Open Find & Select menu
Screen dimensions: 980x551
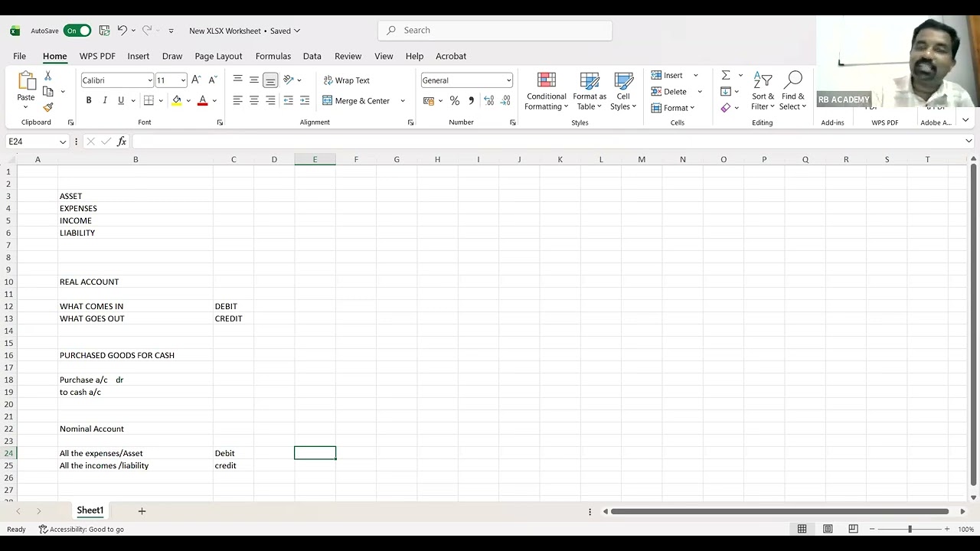pos(793,91)
